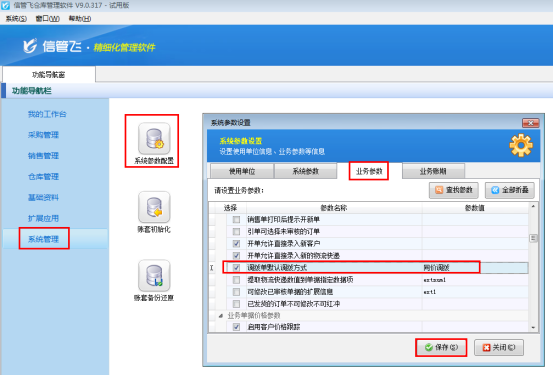Click the scrollbar down arrow in parameter list
The image size is (553, 376).
[533, 328]
